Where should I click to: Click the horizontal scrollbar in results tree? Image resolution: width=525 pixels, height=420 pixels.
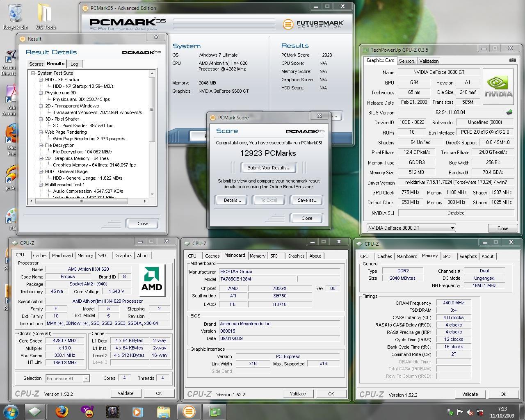pos(81,201)
